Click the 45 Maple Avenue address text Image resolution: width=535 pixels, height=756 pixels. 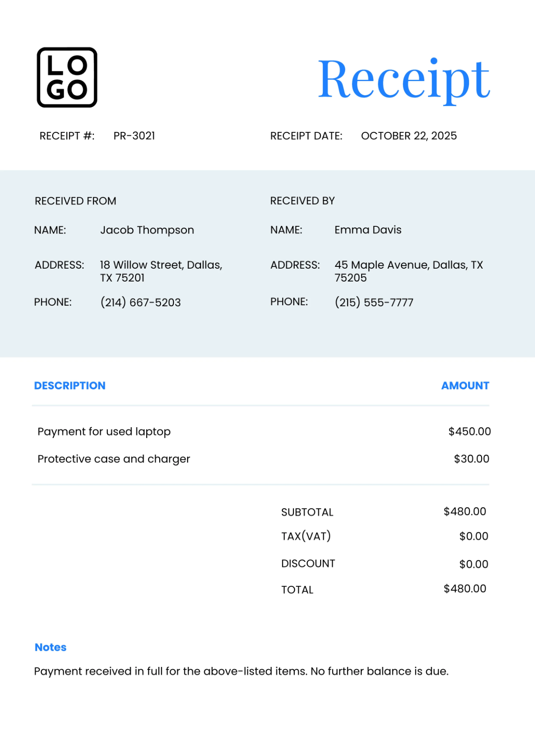coord(408,271)
